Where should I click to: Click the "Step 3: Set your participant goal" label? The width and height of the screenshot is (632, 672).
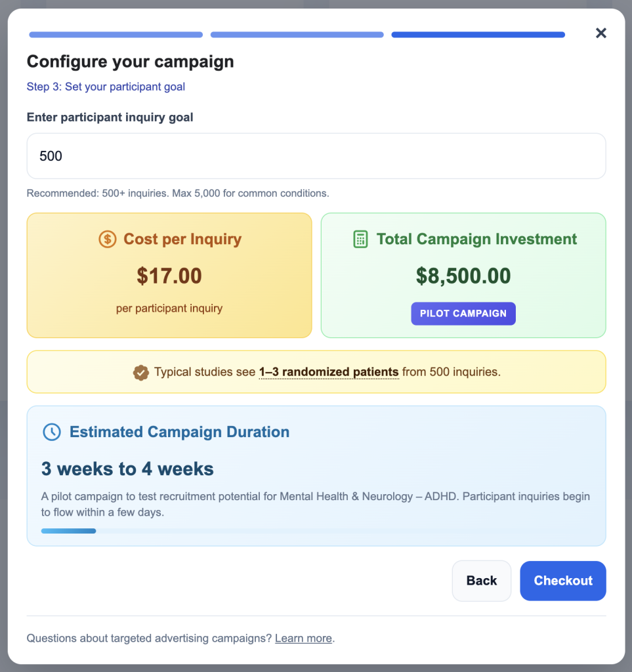[x=106, y=86]
